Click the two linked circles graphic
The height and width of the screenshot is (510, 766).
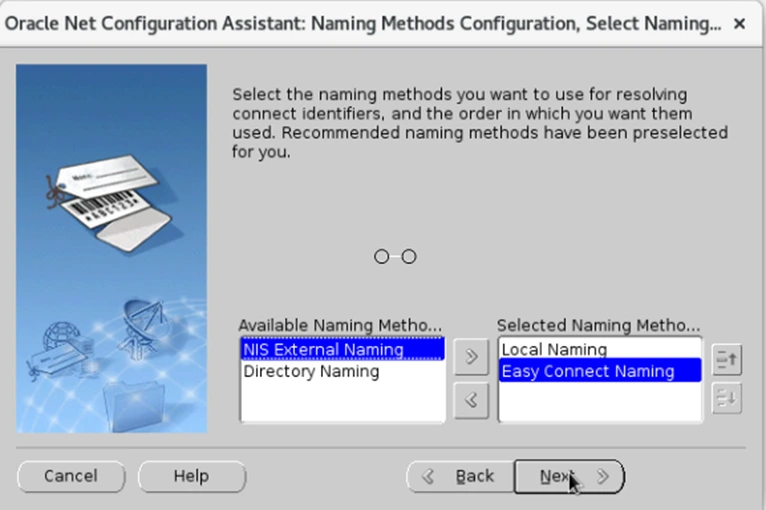pyautogui.click(x=395, y=257)
